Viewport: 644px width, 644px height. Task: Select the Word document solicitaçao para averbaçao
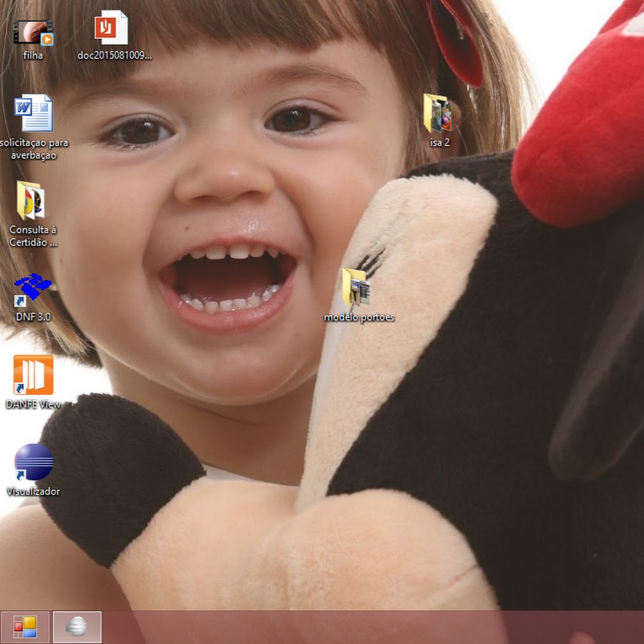(33, 113)
